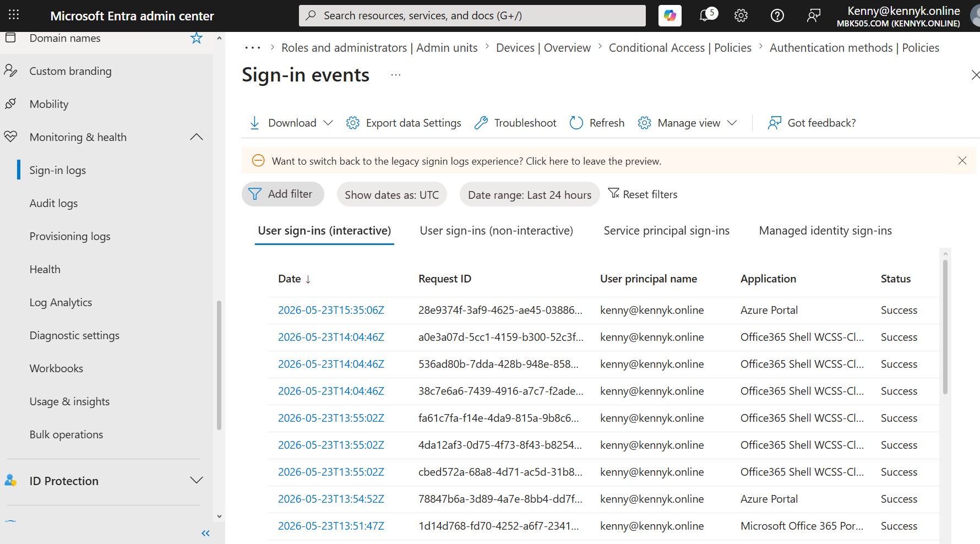980x544 pixels.
Task: Open the feedback icon in top bar
Action: [813, 15]
